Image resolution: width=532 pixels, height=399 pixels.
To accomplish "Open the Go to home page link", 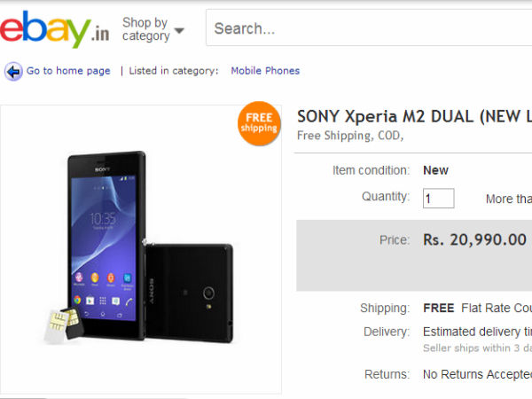I will (x=68, y=71).
